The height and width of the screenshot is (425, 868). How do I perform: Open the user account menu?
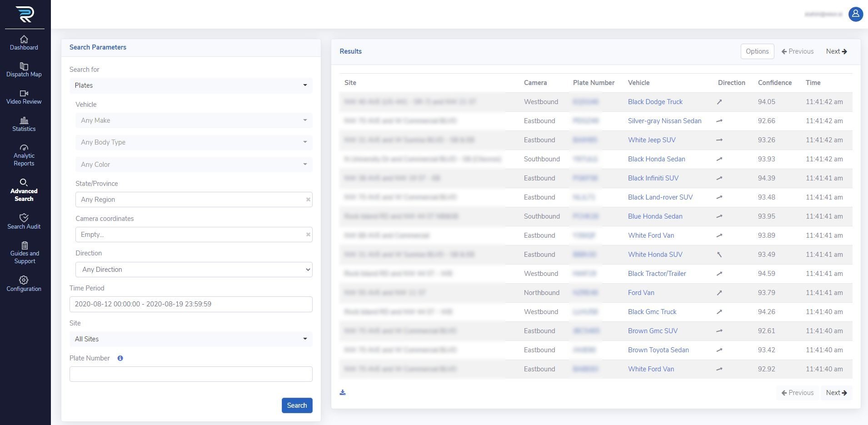(x=855, y=14)
